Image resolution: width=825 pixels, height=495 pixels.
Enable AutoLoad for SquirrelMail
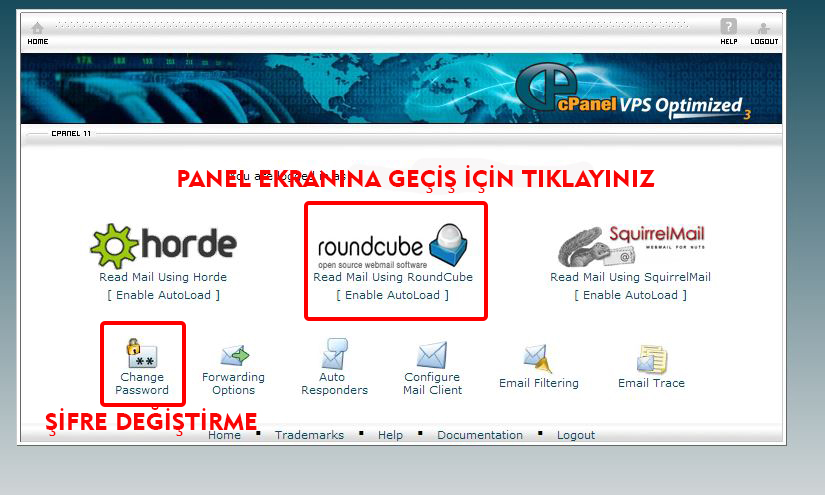point(630,295)
